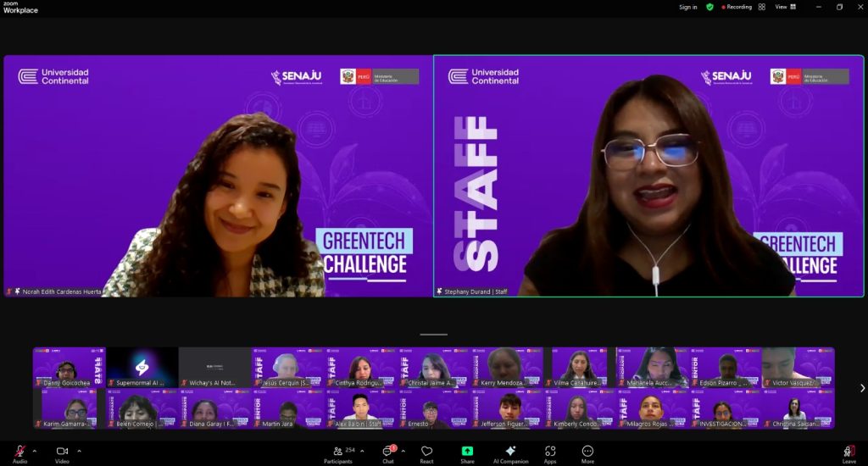Click muted mic icon on Diana Garay tile
This screenshot has width=868, height=466.
tap(185, 424)
